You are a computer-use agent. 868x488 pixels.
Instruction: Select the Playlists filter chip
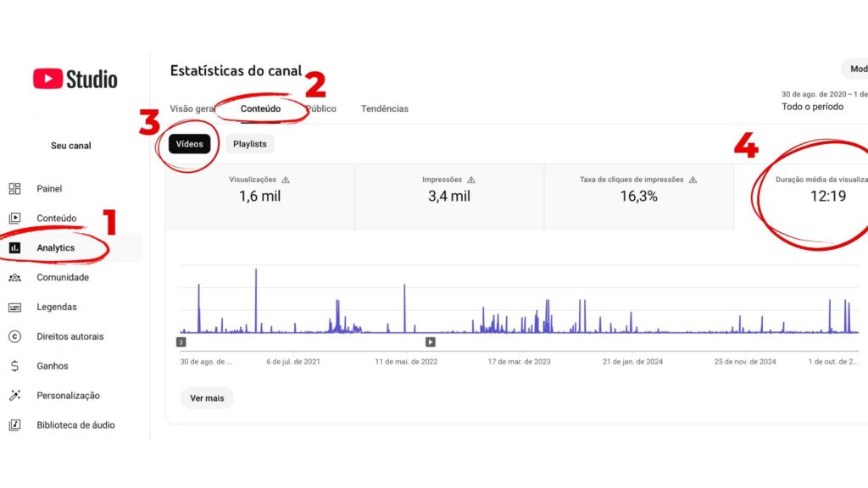click(x=249, y=144)
